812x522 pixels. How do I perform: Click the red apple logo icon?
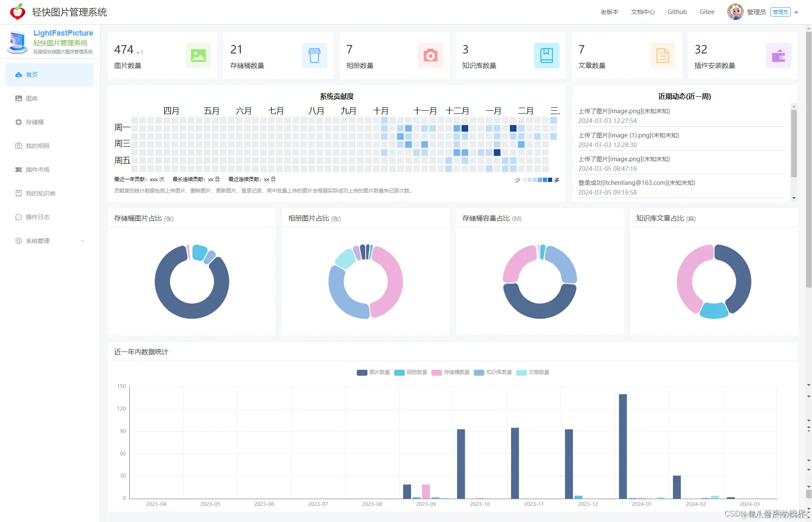[17, 12]
